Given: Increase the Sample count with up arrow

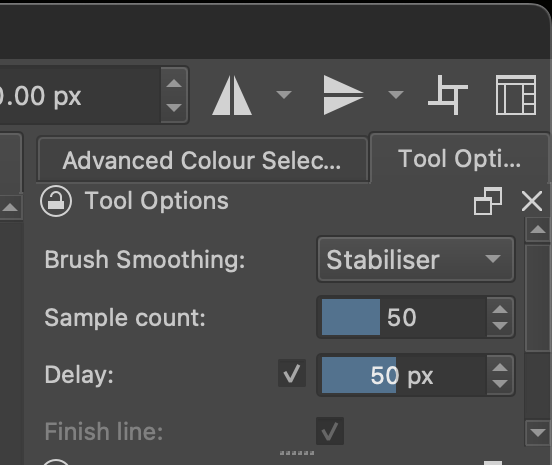Looking at the screenshot, I should click(500, 309).
